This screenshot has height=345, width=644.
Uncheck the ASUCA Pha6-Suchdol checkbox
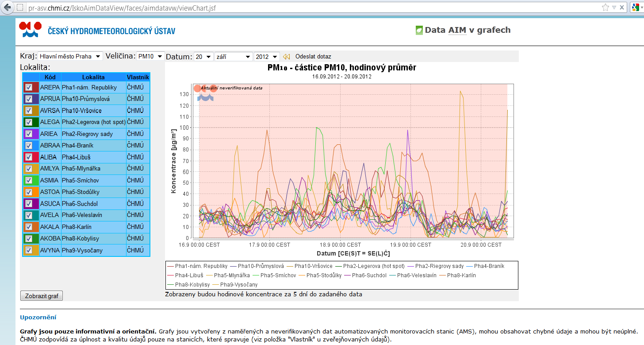pos(29,204)
